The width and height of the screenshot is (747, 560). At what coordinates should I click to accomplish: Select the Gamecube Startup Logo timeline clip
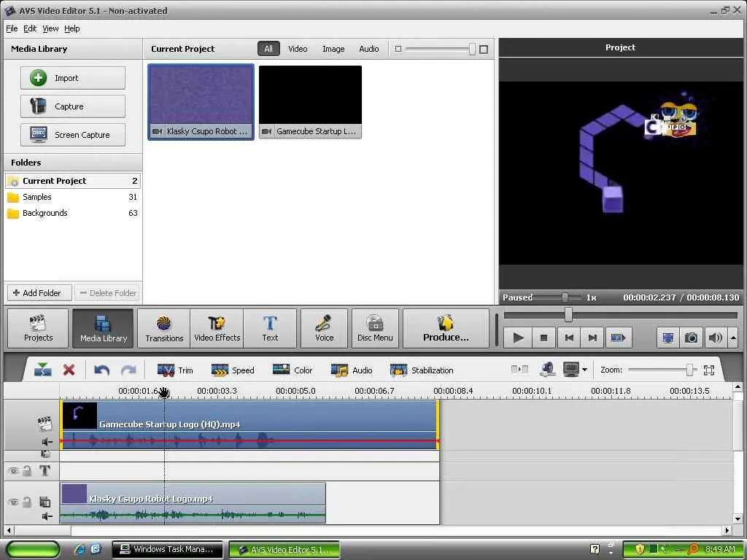(x=249, y=424)
